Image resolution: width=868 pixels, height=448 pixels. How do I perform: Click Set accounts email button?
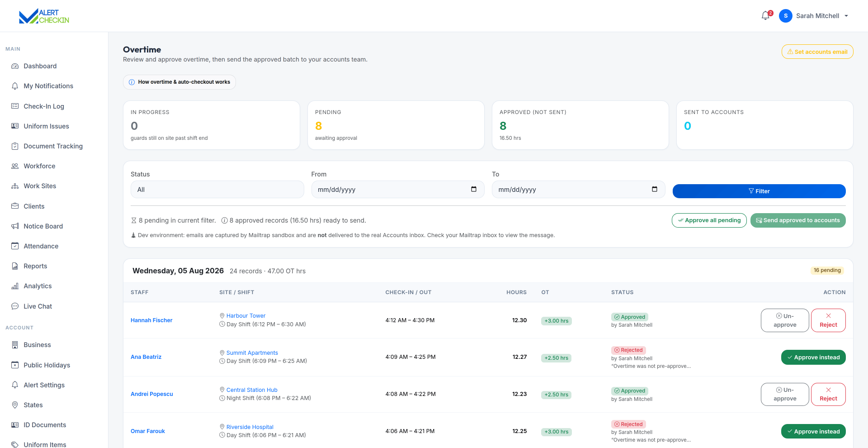click(817, 52)
